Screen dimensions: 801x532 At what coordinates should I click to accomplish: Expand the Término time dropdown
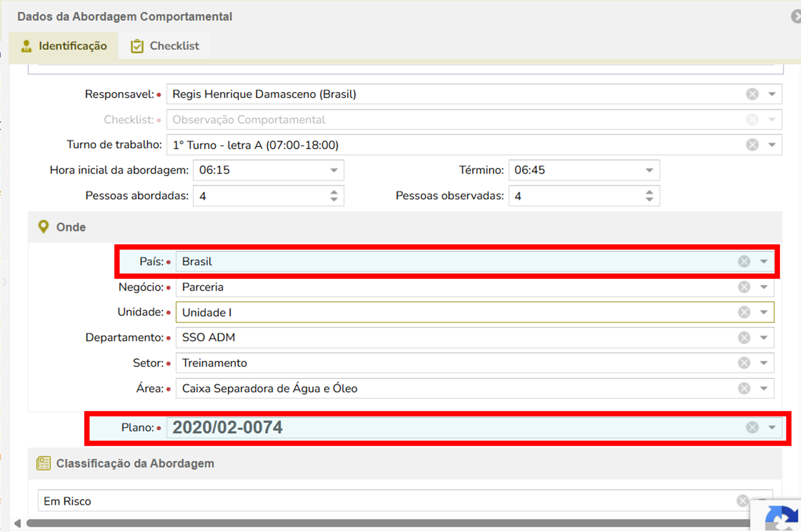[649, 170]
